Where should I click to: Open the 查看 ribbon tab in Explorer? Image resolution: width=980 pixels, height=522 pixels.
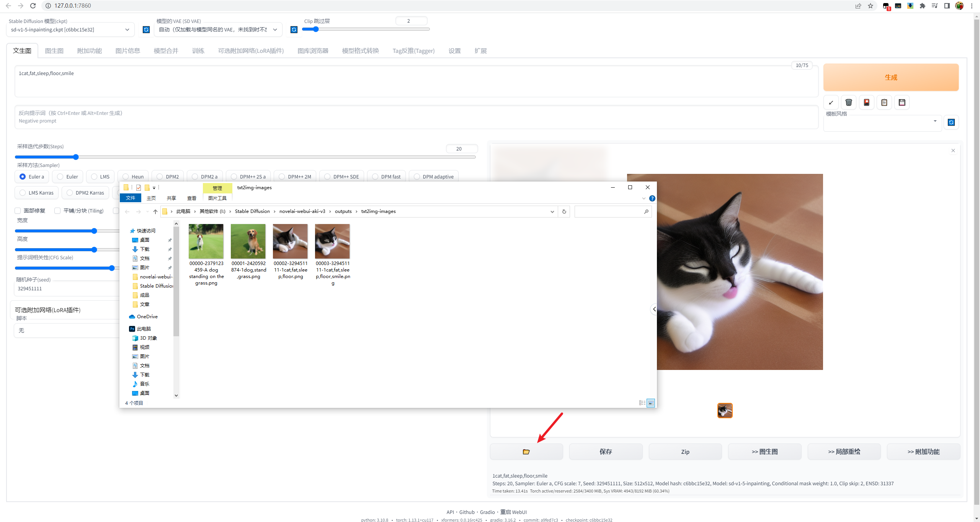click(191, 198)
